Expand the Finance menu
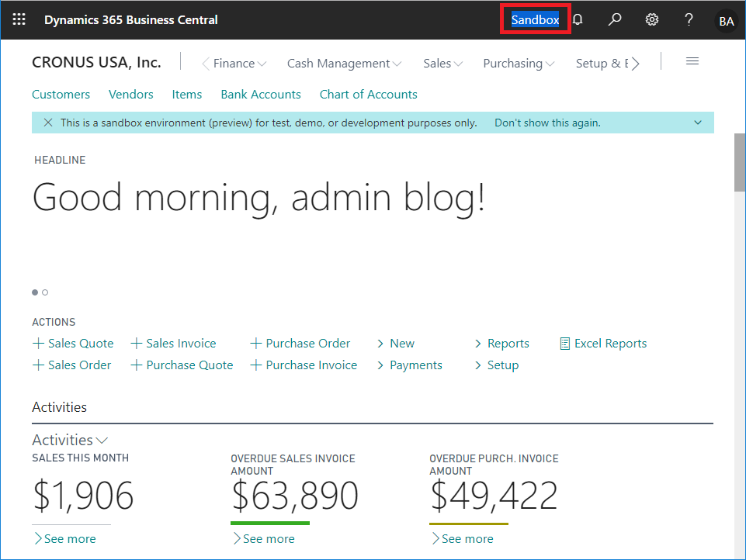Image resolution: width=746 pixels, height=560 pixels. [x=239, y=64]
